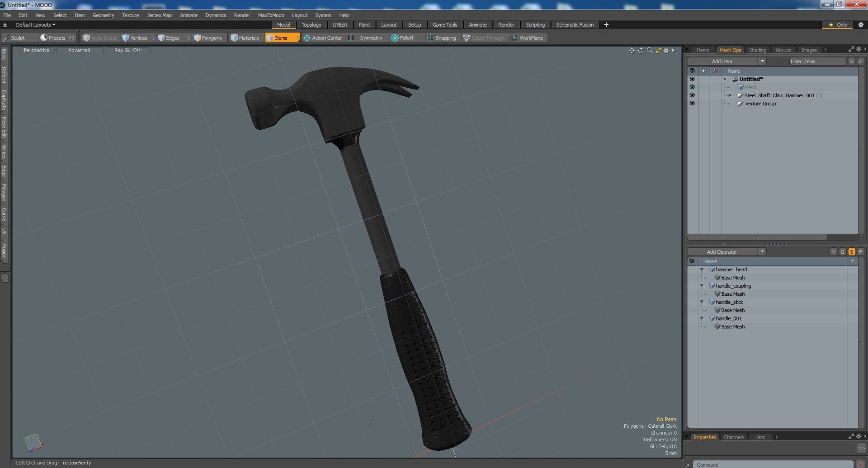Viewport: 868px width, 468px height.
Task: Click the Advanced shading button
Action: tap(79, 50)
